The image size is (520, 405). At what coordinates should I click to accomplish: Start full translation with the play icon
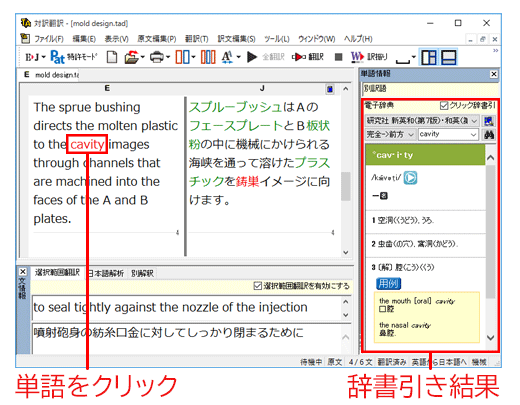(252, 57)
